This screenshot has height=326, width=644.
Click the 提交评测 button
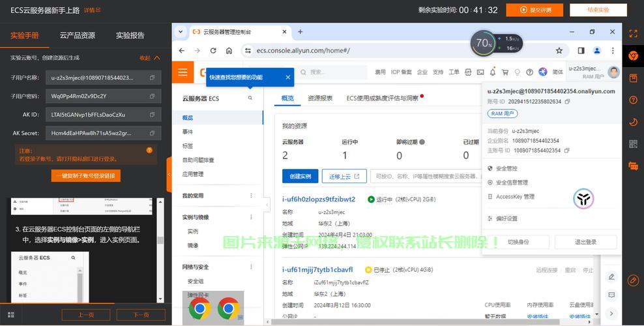point(534,10)
